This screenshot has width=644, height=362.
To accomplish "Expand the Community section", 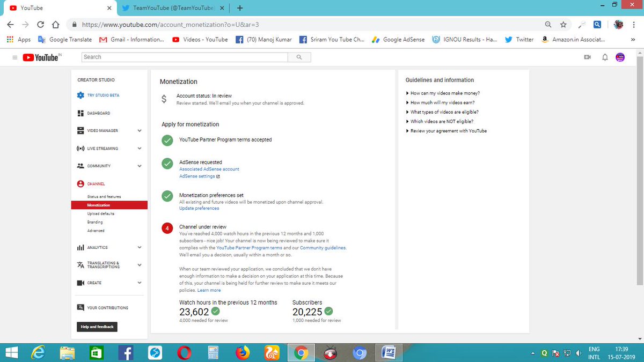I will pyautogui.click(x=140, y=166).
